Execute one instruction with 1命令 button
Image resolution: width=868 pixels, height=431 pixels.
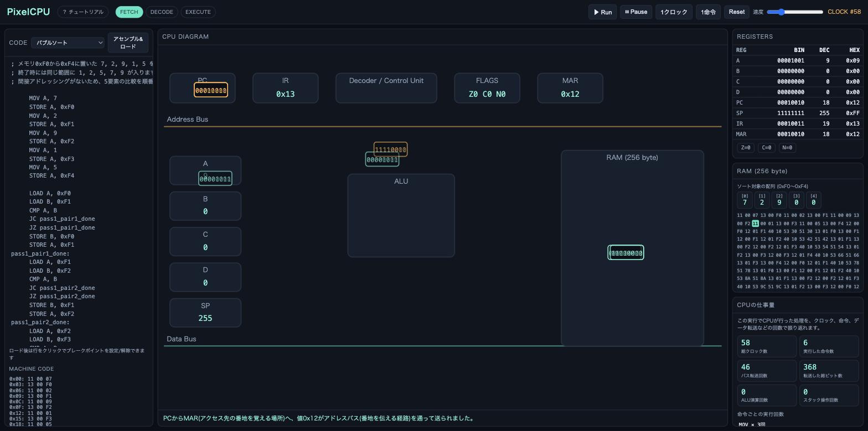pyautogui.click(x=708, y=12)
